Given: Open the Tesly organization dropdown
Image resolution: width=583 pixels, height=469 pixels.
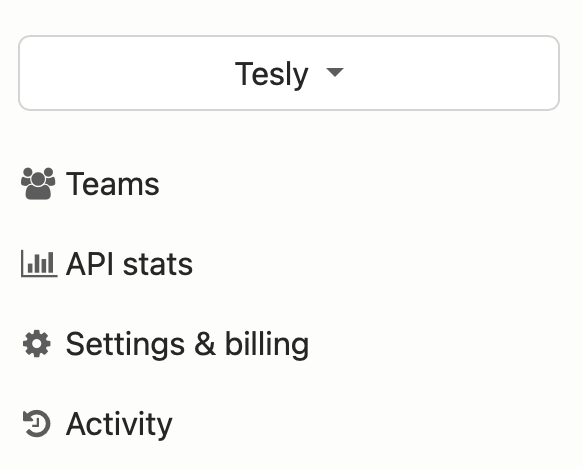Looking at the screenshot, I should click(x=289, y=73).
